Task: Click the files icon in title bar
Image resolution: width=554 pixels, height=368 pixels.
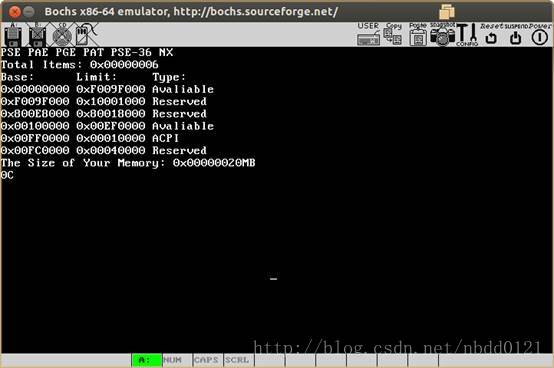Action: (x=447, y=12)
